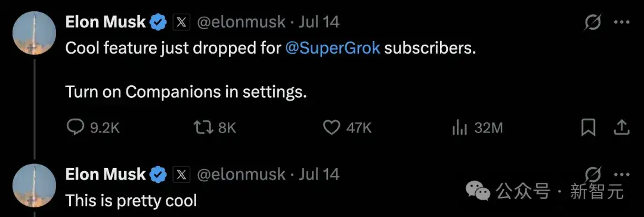Click blue verified checkmark on first tweet
644x217 pixels.
coord(158,22)
